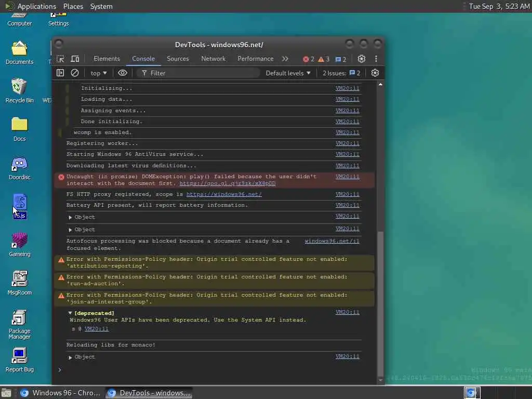Screen dimensions: 532x399
Task: Click VM20:11 link for Registering worker row
Action: click(x=348, y=143)
